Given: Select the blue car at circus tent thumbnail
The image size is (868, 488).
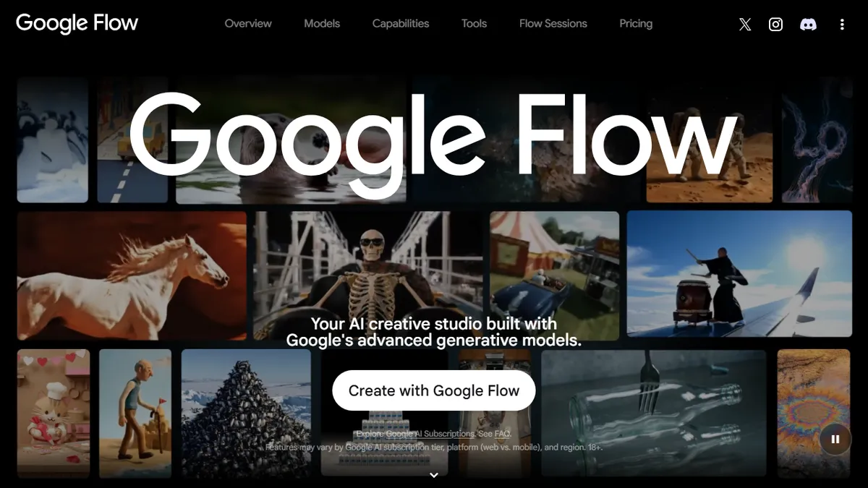Looking at the screenshot, I should pos(554,275).
